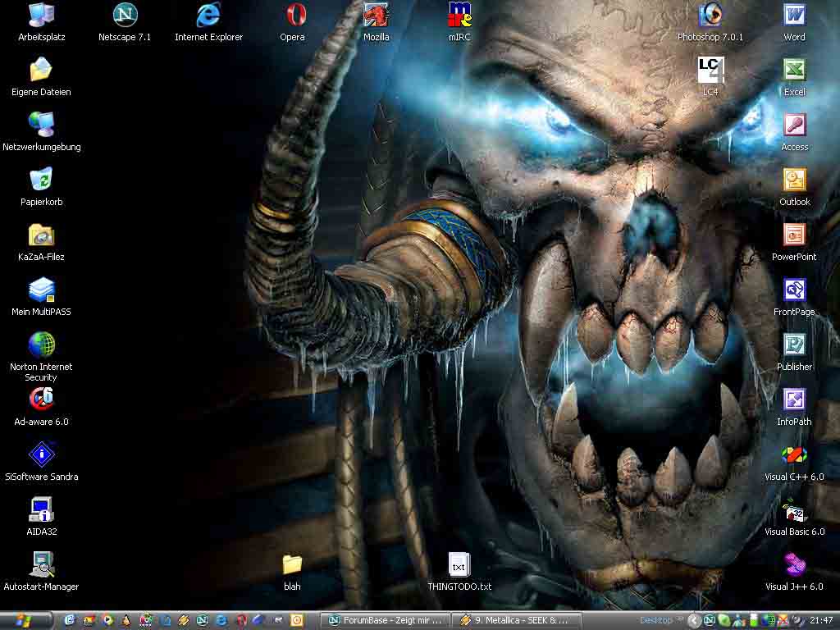This screenshot has width=840, height=630.
Task: Launch Opera from the Quick Launch bar
Action: [x=240, y=620]
